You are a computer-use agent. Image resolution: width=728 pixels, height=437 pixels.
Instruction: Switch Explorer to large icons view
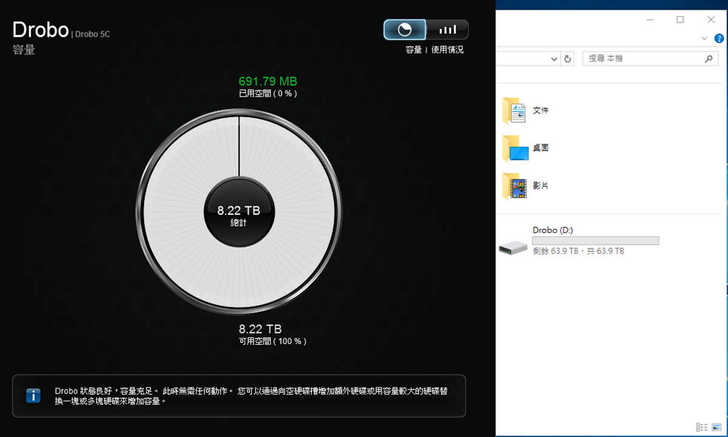point(716,427)
